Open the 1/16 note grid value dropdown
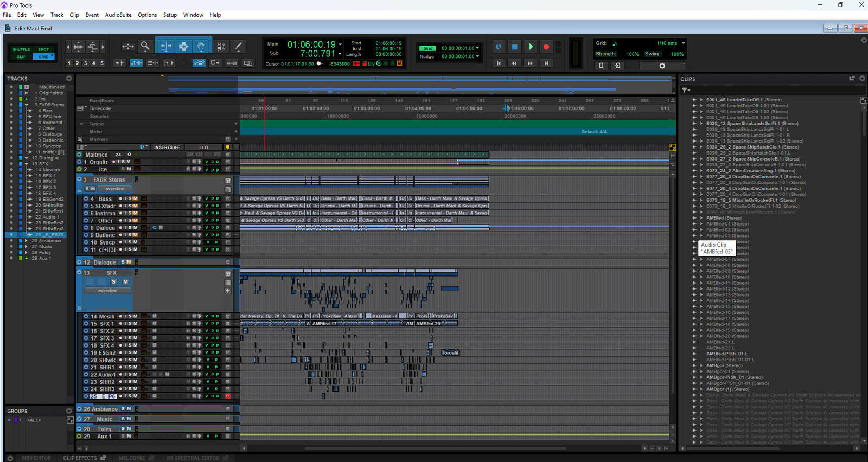This screenshot has height=462, width=868. pos(684,43)
